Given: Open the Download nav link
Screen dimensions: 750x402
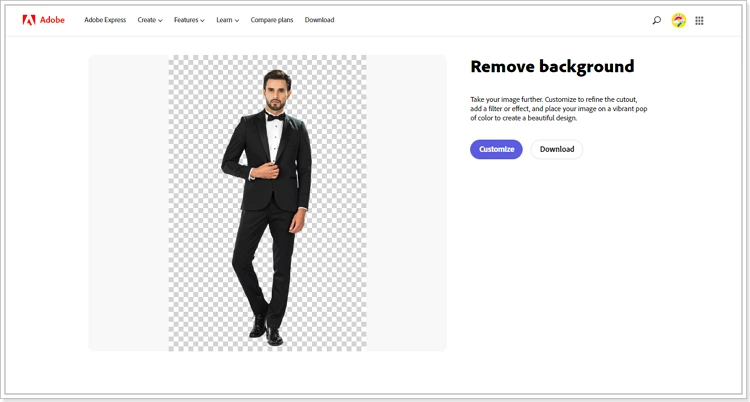Looking at the screenshot, I should 319,20.
